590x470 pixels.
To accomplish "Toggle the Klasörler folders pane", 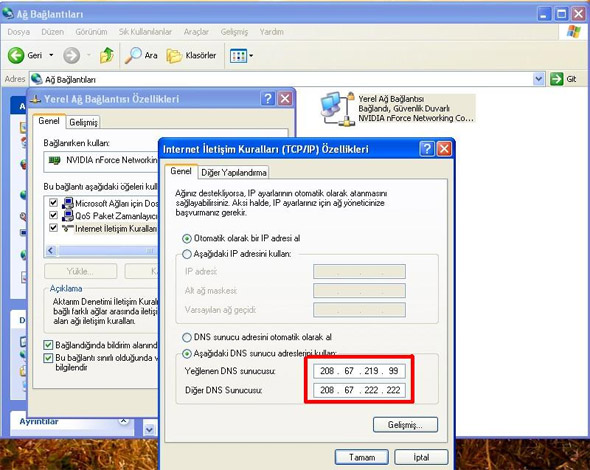I will pos(192,56).
